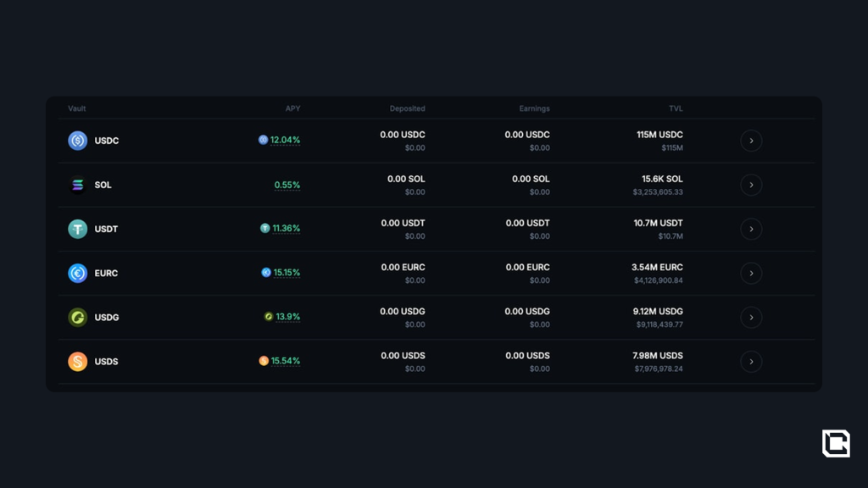The width and height of the screenshot is (868, 488).
Task: Expand the USDC vault with its arrow
Action: (751, 141)
